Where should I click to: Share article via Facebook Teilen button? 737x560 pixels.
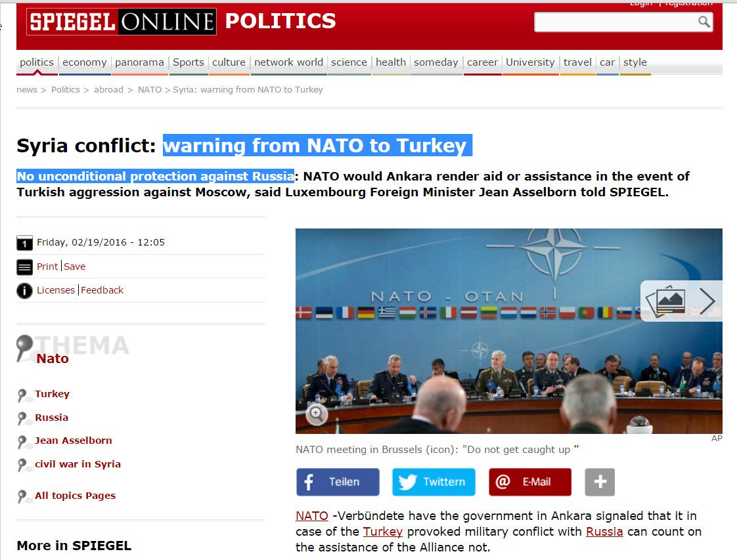[338, 482]
